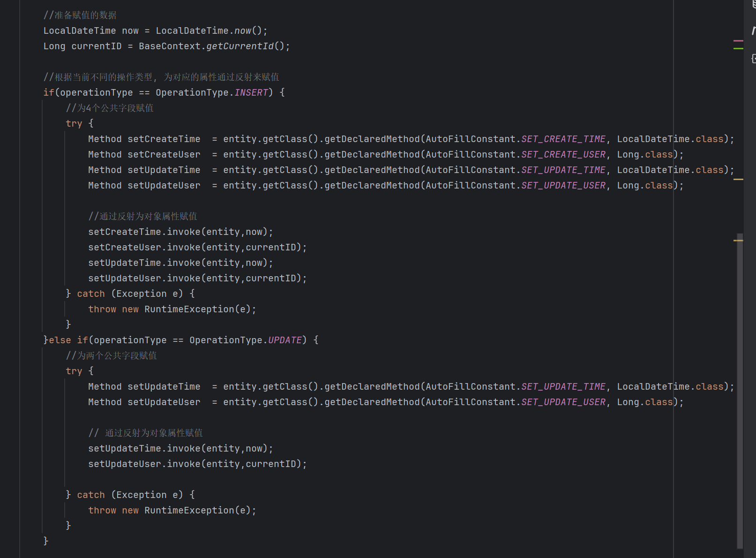
Task: Click the vertical scrollbar thumb of the editor
Action: click(740, 391)
